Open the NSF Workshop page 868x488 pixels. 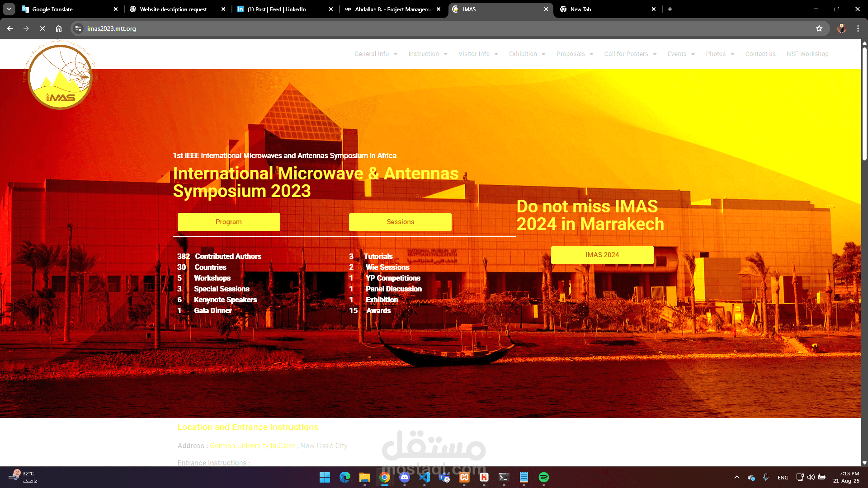[807, 54]
